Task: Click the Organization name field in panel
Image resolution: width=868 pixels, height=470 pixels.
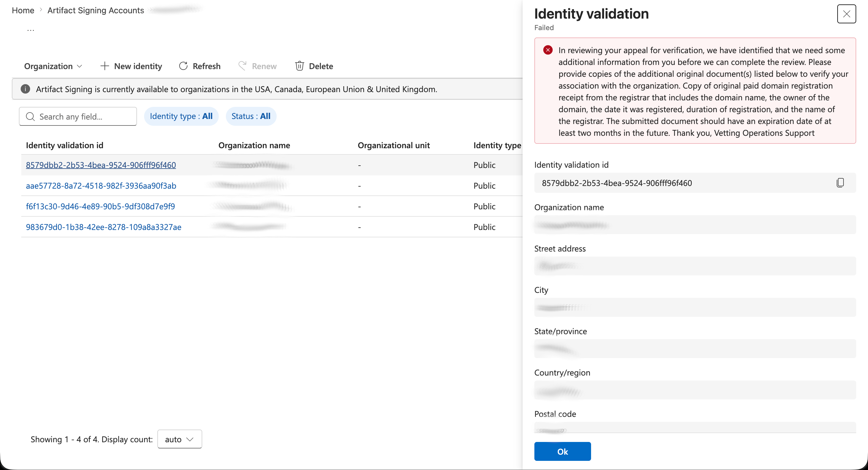Action: point(695,225)
